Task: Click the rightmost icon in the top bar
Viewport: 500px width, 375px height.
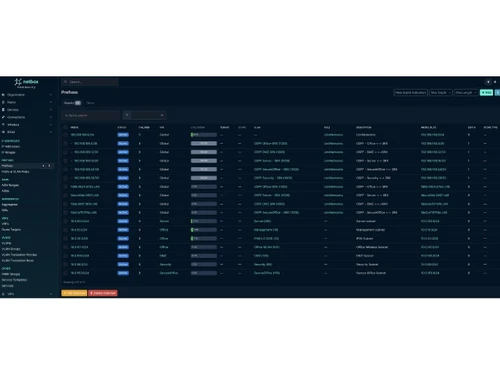Action: click(495, 82)
